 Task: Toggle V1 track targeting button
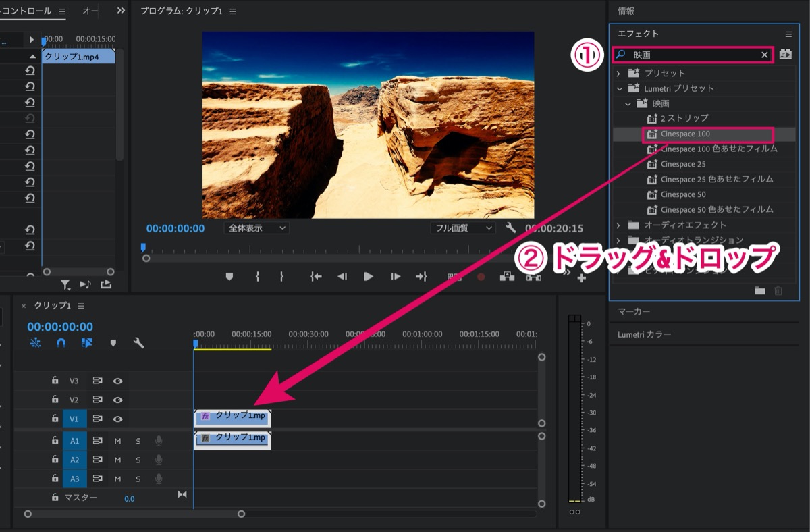pyautogui.click(x=74, y=419)
